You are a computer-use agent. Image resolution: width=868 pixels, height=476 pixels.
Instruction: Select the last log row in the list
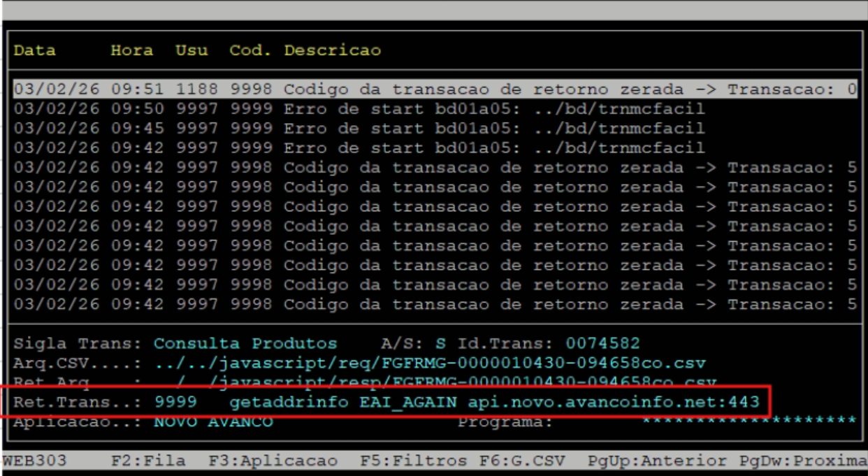coord(433,305)
